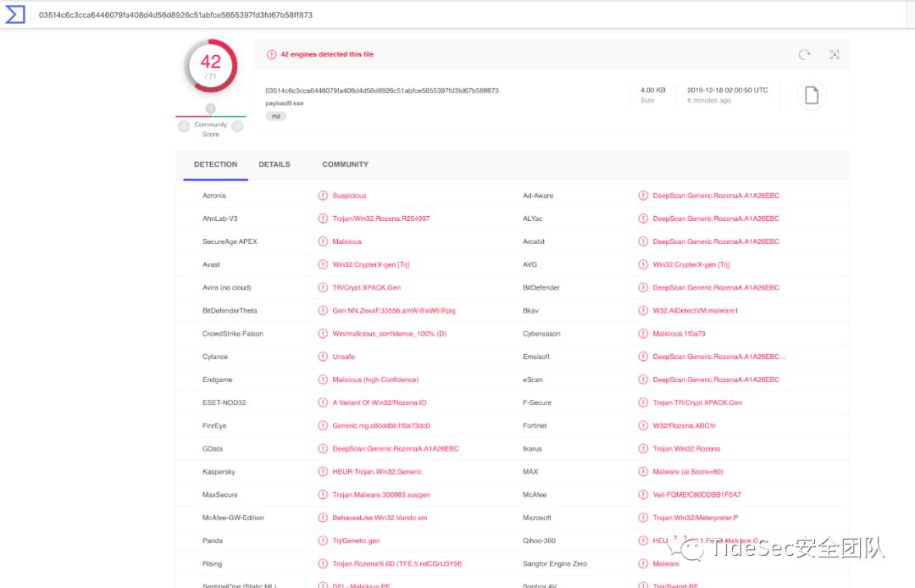Select 'Malicious.1f0a73' Cybereason result

click(x=679, y=334)
